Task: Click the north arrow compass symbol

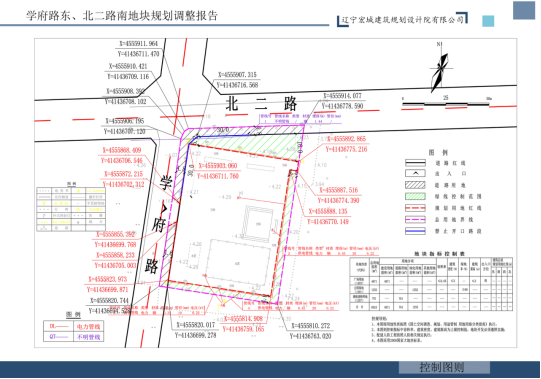Action: point(440,72)
